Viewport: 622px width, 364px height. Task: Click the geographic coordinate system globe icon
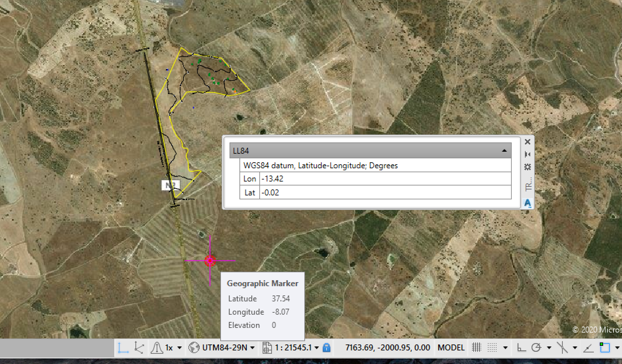click(194, 348)
